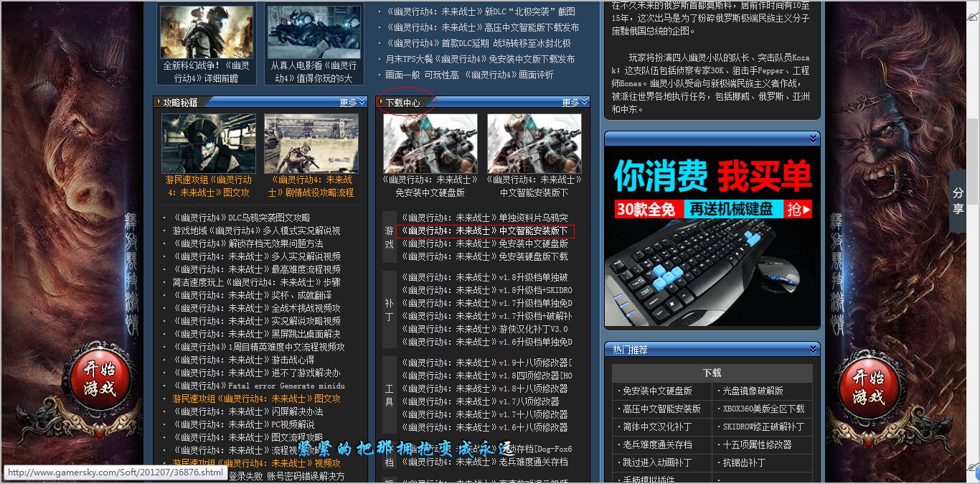
Task: Open the XBOX360美版全区下载 link
Action: (x=763, y=408)
